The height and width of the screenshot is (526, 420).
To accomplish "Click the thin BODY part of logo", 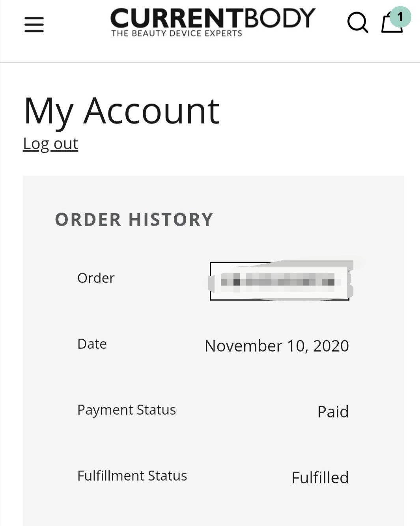I will click(x=280, y=18).
